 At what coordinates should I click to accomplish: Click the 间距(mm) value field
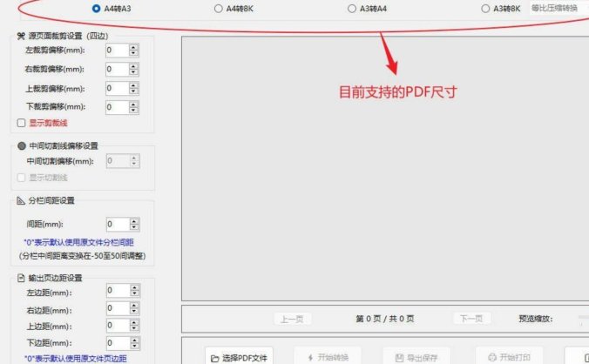[118, 225]
